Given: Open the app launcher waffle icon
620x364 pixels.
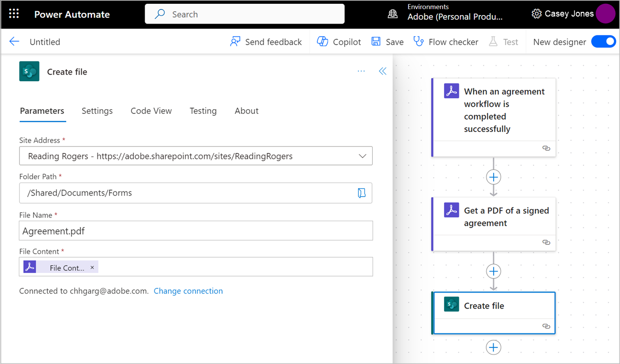Looking at the screenshot, I should point(14,14).
